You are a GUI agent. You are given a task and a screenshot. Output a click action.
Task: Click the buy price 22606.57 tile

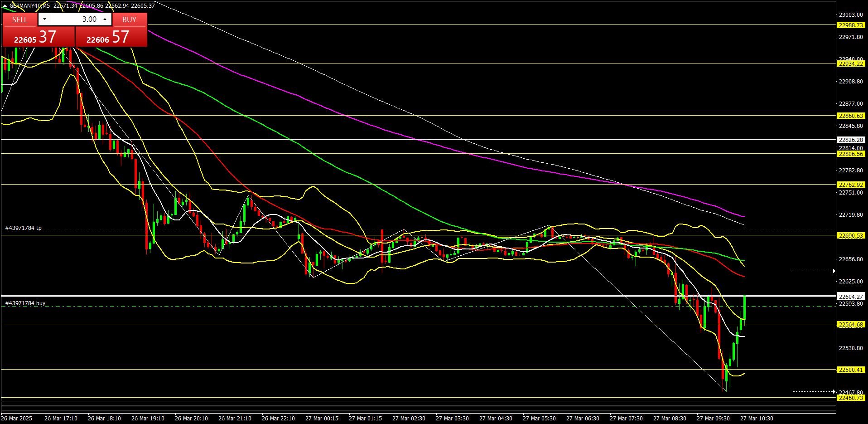(111, 37)
